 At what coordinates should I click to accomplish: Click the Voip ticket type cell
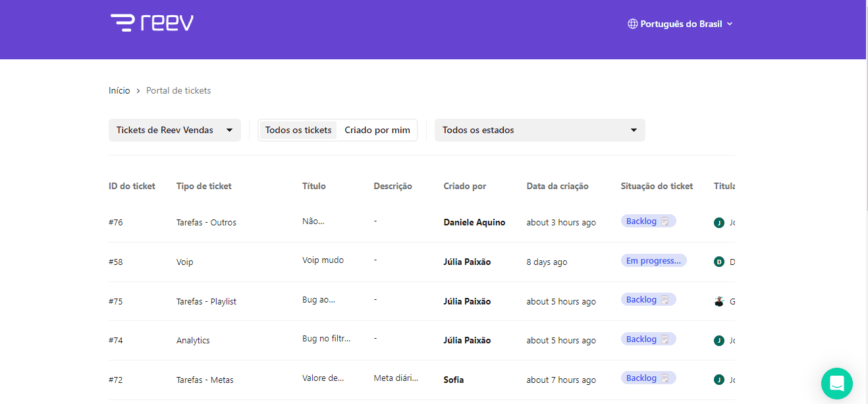[x=185, y=262]
